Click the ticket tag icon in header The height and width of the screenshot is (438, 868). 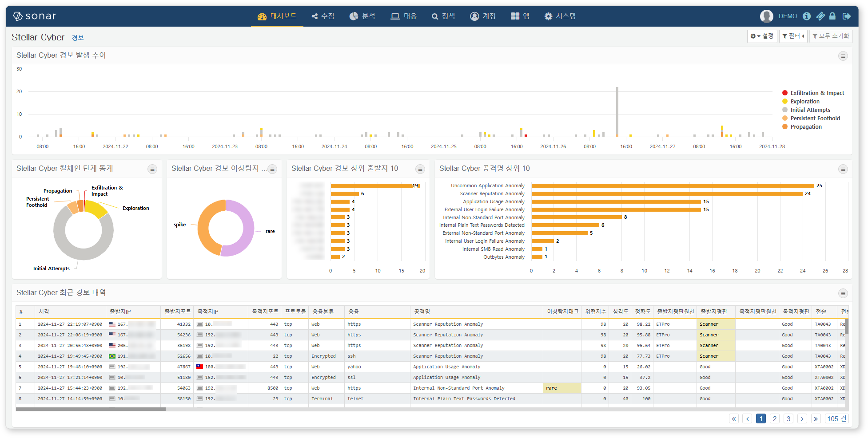click(820, 16)
